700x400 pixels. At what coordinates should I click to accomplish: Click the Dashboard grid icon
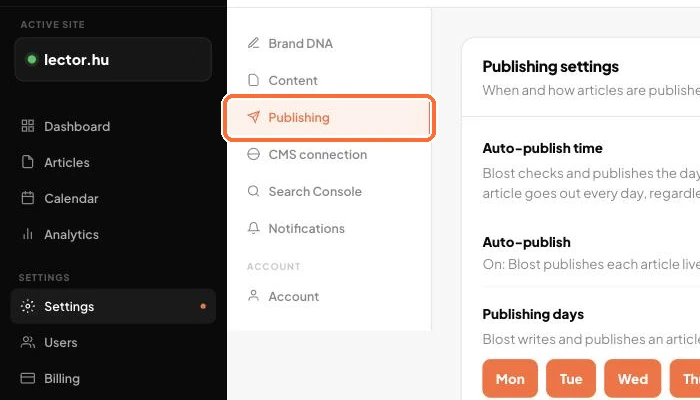[28, 126]
